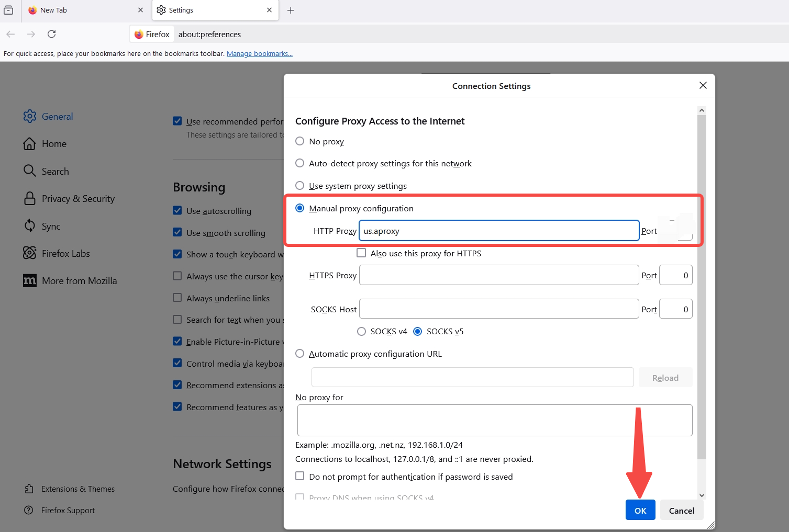Go back with the back arrow
The width and height of the screenshot is (789, 532).
point(10,34)
